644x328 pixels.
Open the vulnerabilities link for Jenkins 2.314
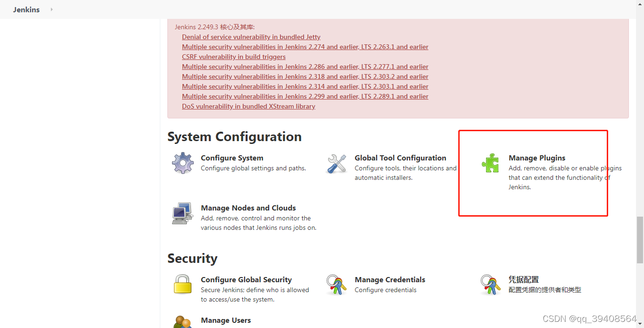pyautogui.click(x=305, y=86)
